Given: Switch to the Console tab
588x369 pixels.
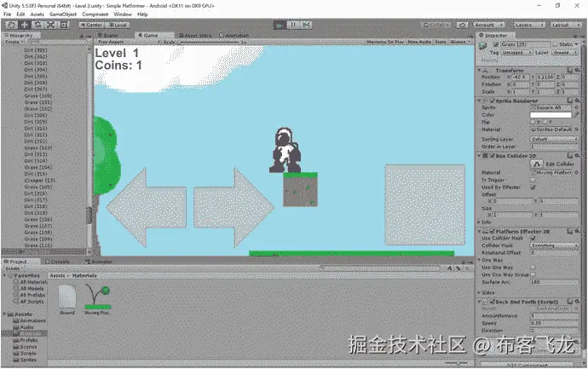Looking at the screenshot, I should point(57,262).
